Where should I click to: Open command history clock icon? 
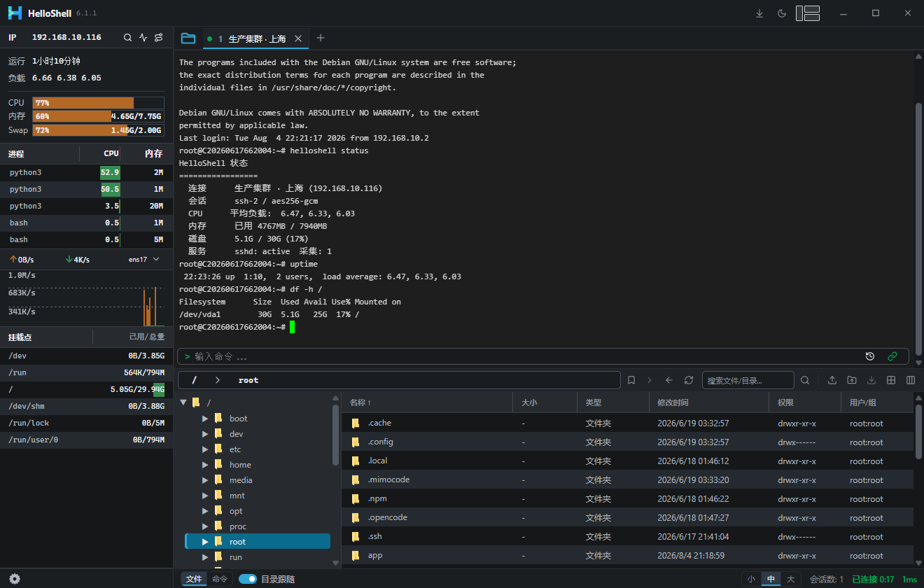tap(870, 356)
